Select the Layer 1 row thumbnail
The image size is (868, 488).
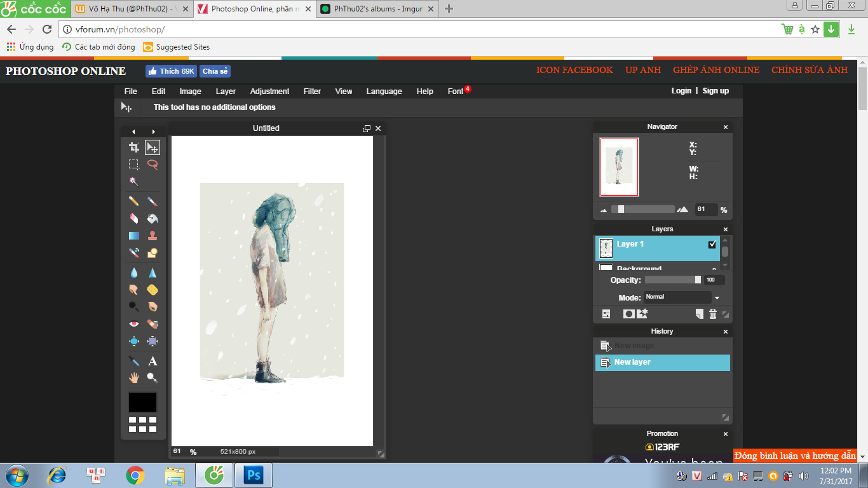coord(606,248)
